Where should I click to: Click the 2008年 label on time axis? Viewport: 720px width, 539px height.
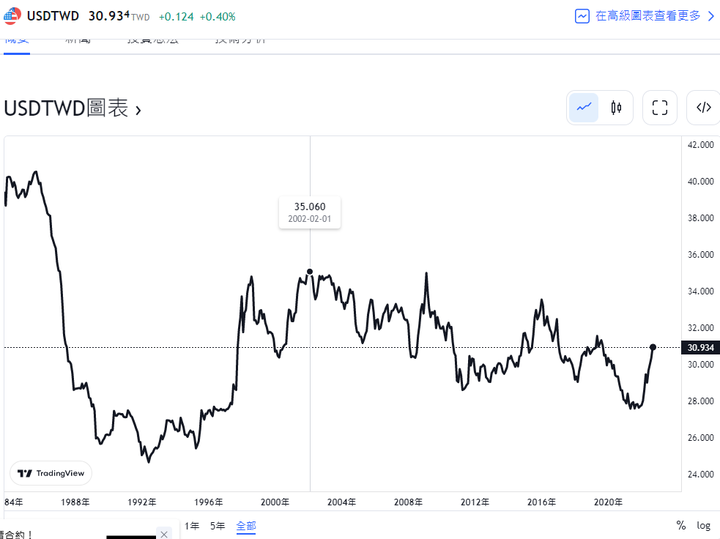[408, 502]
